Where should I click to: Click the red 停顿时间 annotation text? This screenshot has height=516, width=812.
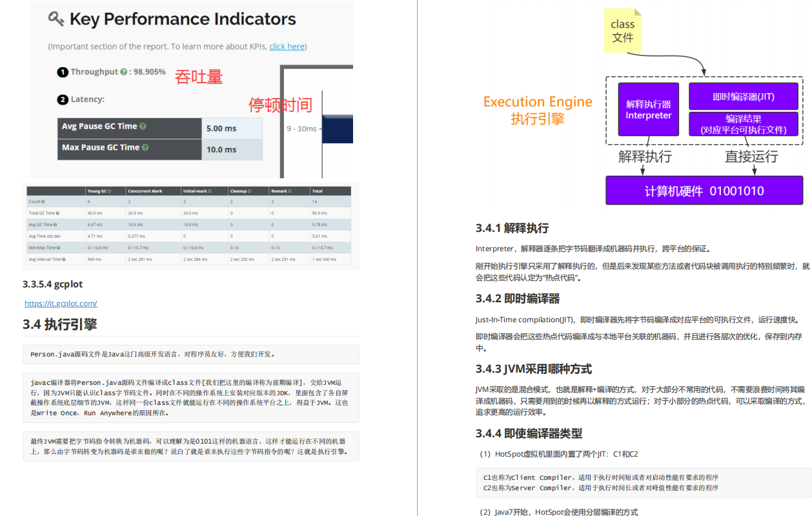tap(281, 105)
